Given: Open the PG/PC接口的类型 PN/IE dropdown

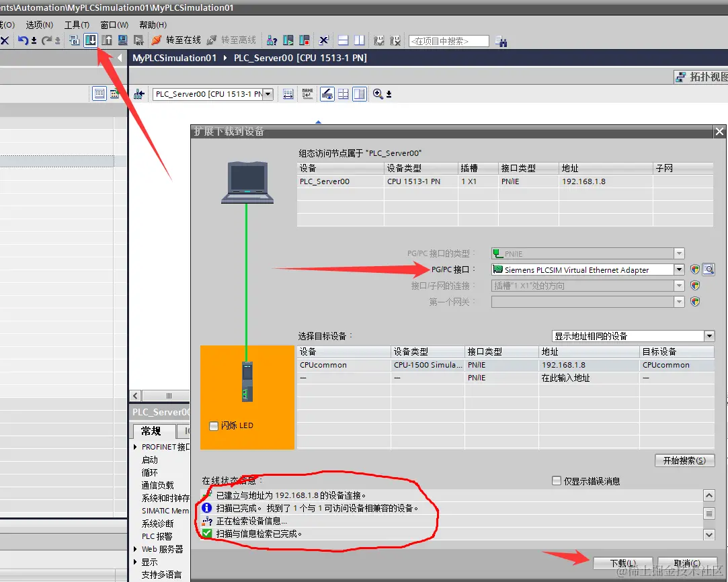Looking at the screenshot, I should click(x=679, y=253).
